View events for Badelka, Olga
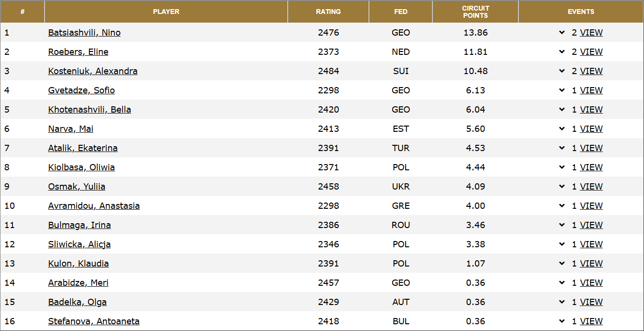Screen dimensions: 644x331 pyautogui.click(x=591, y=302)
